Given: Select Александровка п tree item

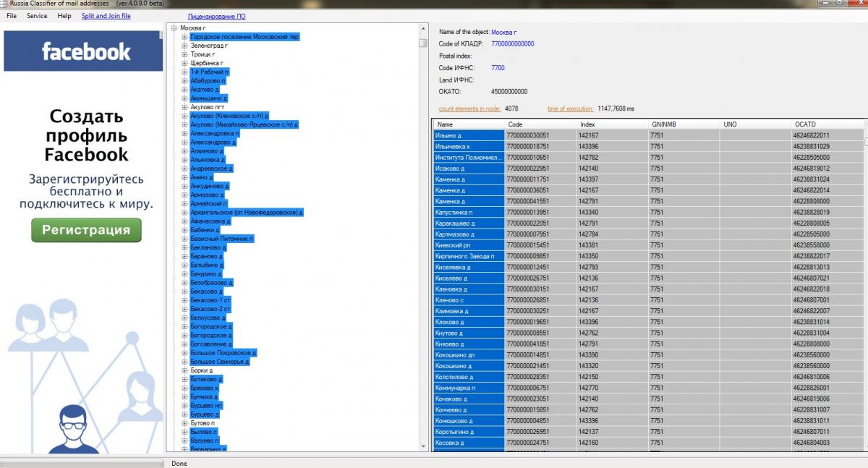Looking at the screenshot, I should point(215,134).
